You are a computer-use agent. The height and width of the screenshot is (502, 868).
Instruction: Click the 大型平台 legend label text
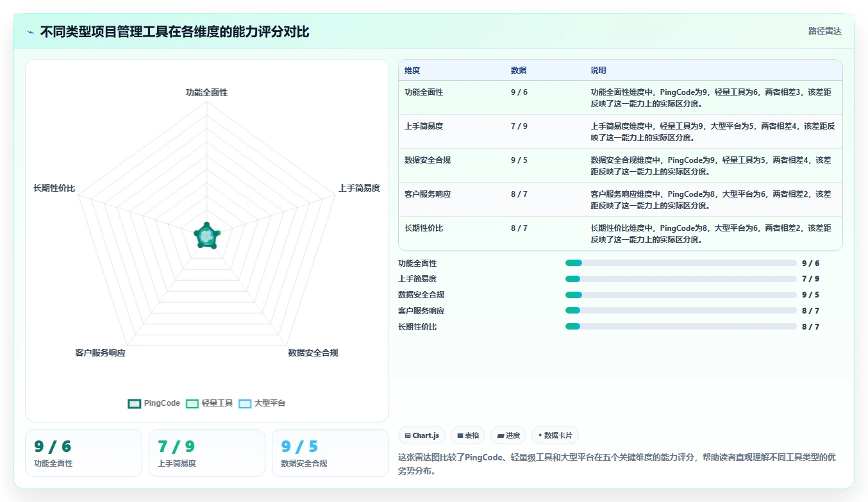(x=270, y=404)
